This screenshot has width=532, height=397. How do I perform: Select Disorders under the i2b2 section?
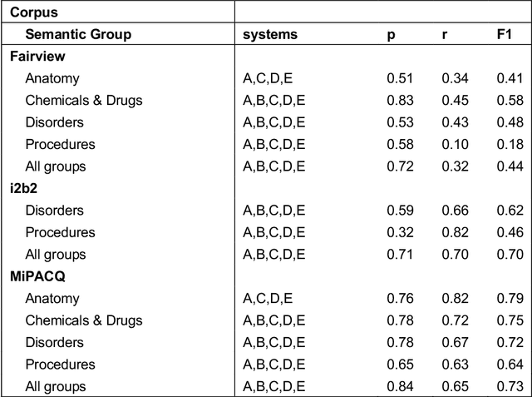click(54, 211)
